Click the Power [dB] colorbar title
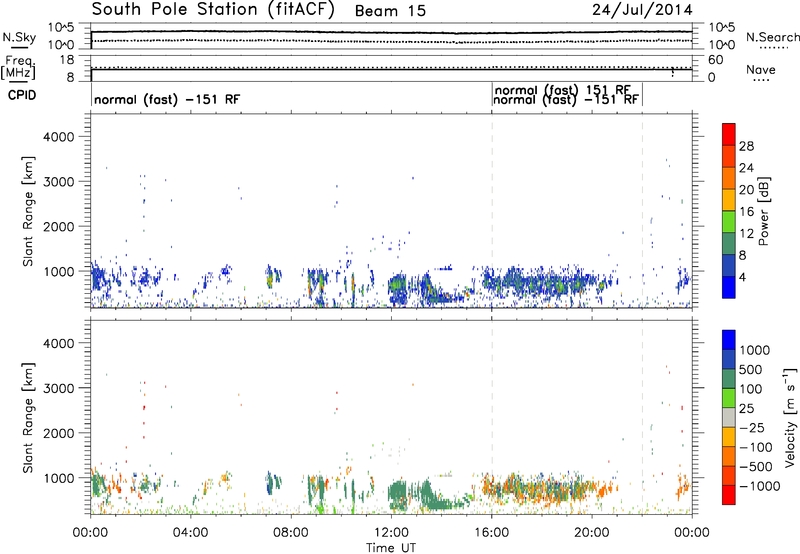This screenshot has height=554, width=800. tap(764, 211)
